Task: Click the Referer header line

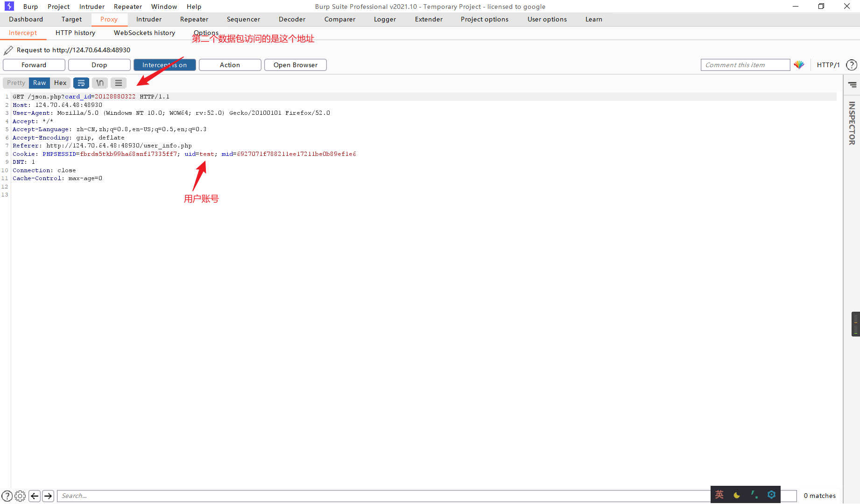Action: pos(102,146)
